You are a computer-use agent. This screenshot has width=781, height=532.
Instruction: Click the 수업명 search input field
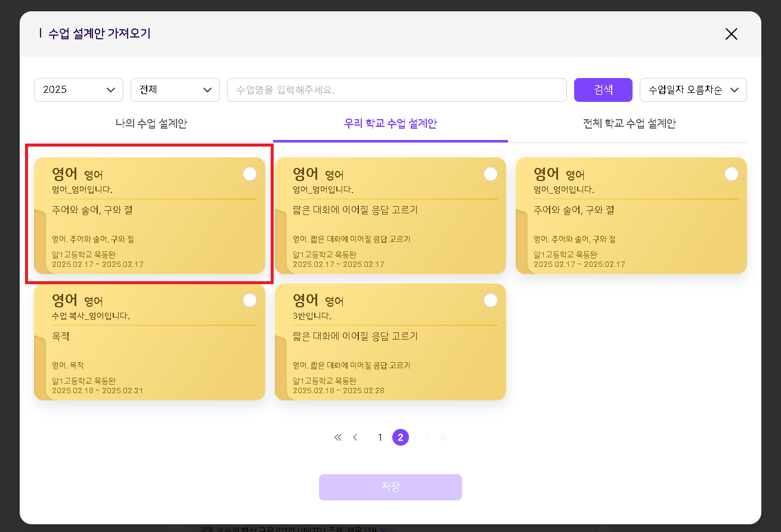click(396, 90)
